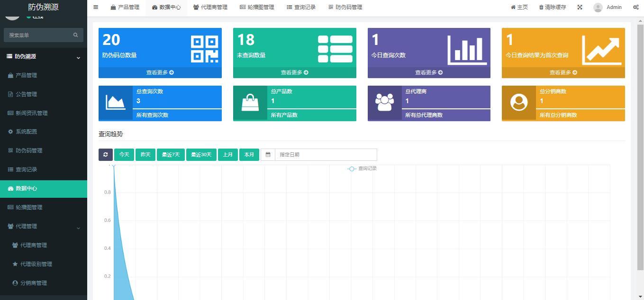This screenshot has height=300, width=644.
Task: Collapse the 代理管理 sidebar group
Action: 44,226
